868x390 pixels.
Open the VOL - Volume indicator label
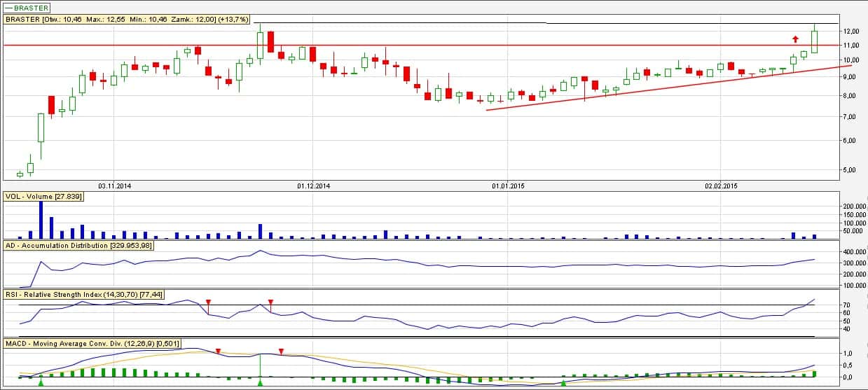(x=43, y=197)
